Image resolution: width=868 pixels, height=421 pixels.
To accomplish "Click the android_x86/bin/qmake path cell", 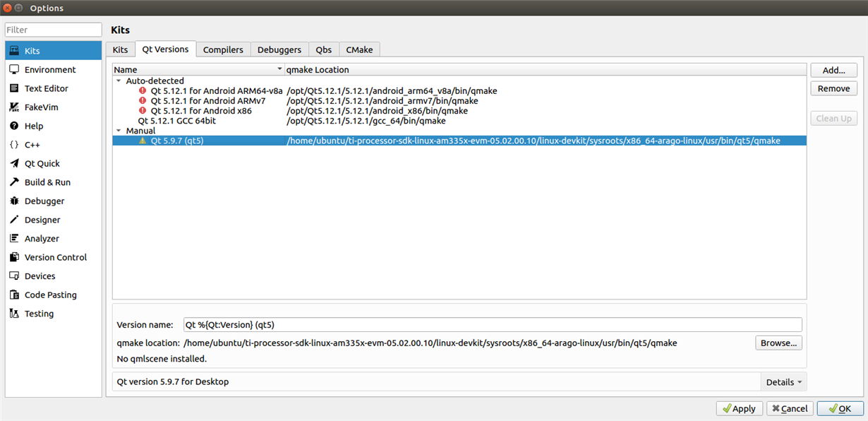I will [x=378, y=111].
